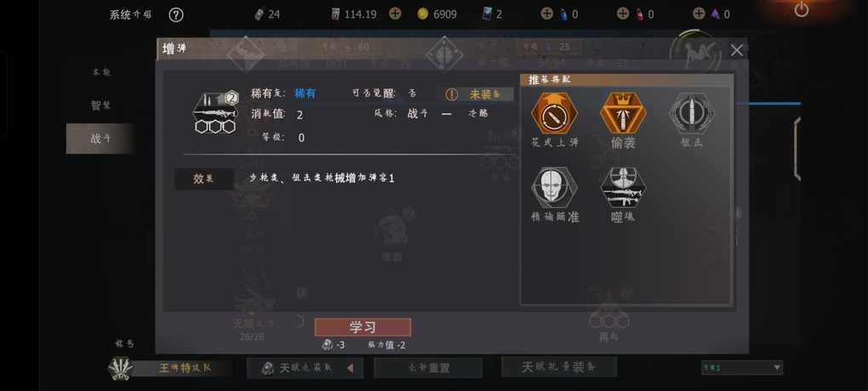Choose the 狙击 bullet talent icon
This screenshot has width=868, height=391.
[x=691, y=113]
